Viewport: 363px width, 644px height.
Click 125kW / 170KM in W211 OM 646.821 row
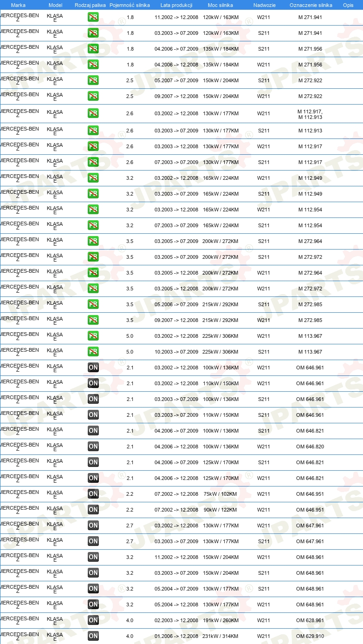(x=220, y=478)
